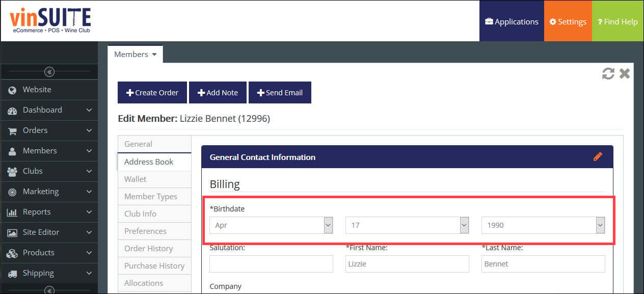Click the Dashboard palette icon
This screenshot has width=644, height=294.
tap(13, 110)
